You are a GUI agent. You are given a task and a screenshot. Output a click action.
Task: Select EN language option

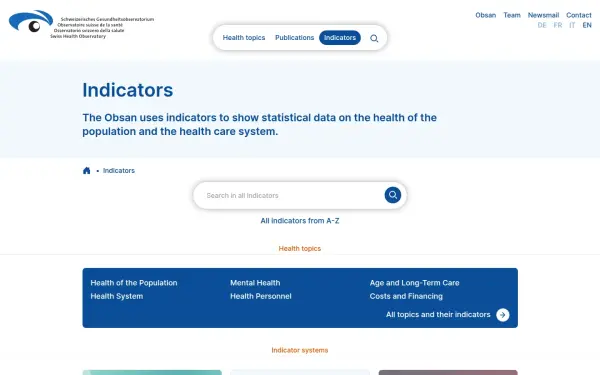click(587, 25)
